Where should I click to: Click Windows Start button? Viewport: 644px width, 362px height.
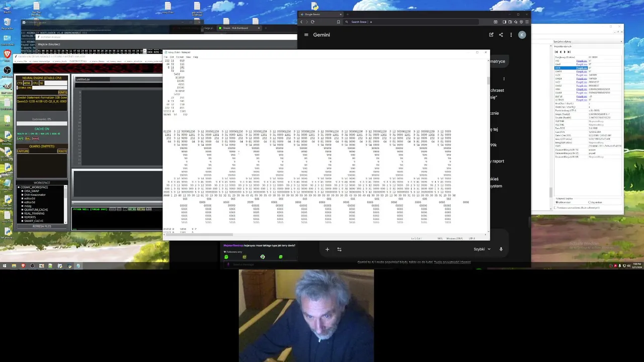[5, 265]
